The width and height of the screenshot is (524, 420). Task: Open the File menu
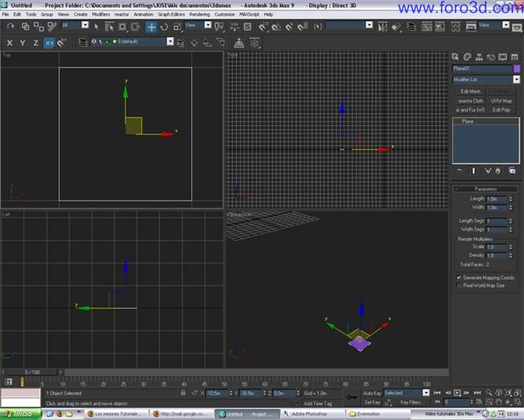5,14
